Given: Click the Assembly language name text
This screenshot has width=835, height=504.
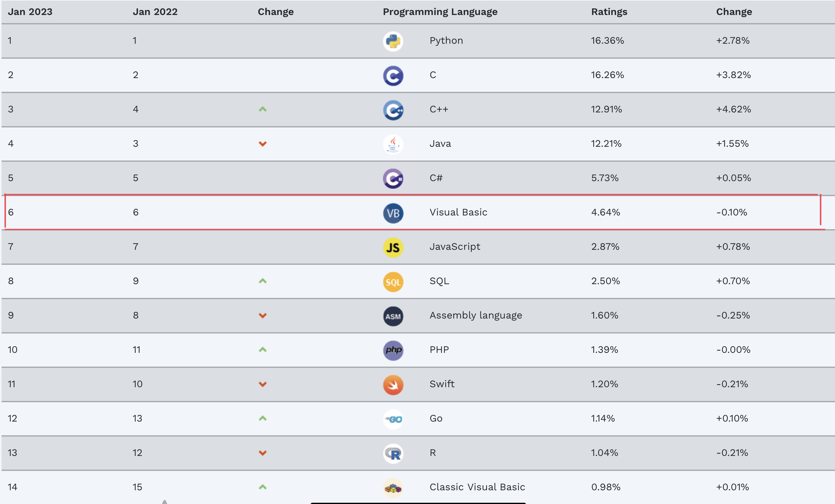Looking at the screenshot, I should pos(476,315).
